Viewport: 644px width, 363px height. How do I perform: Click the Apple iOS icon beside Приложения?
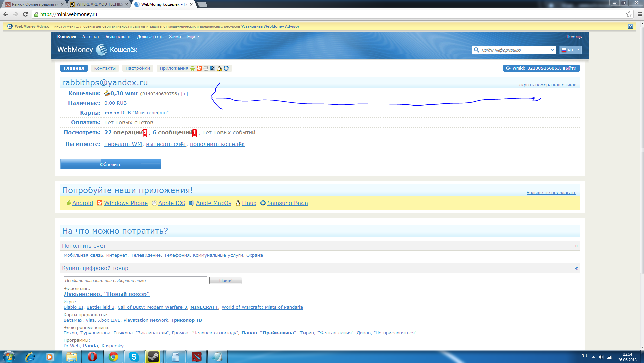click(x=206, y=68)
